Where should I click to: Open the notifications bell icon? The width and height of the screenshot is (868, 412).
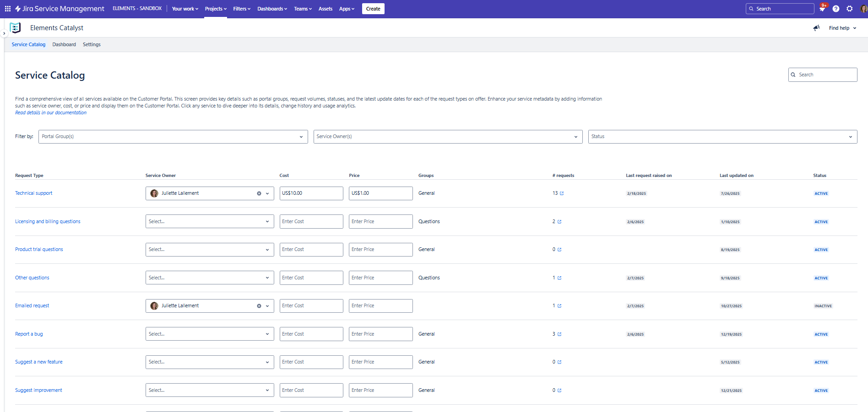[822, 9]
